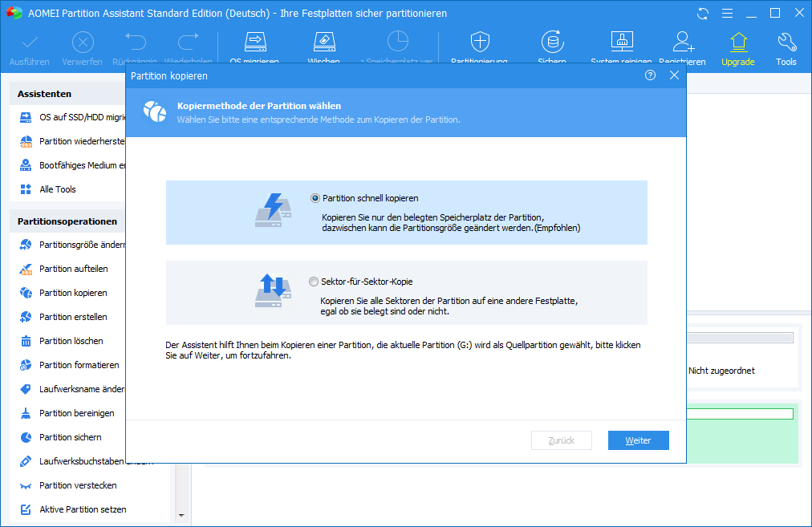Click Partition kopieren dialog title
This screenshot has height=527, width=812.
point(168,76)
